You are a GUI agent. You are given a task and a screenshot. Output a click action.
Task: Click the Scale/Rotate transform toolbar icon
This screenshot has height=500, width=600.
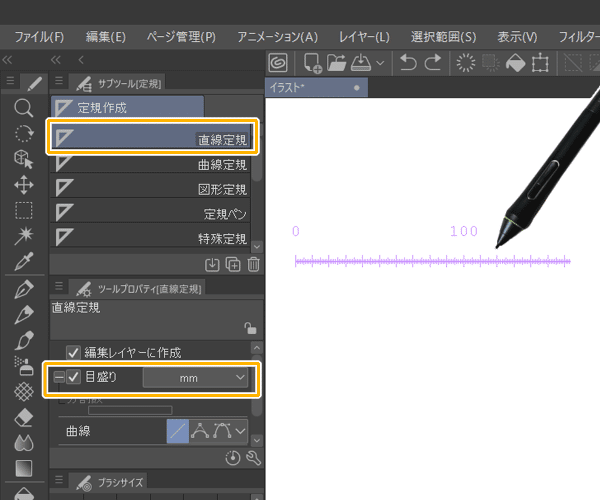pos(540,63)
